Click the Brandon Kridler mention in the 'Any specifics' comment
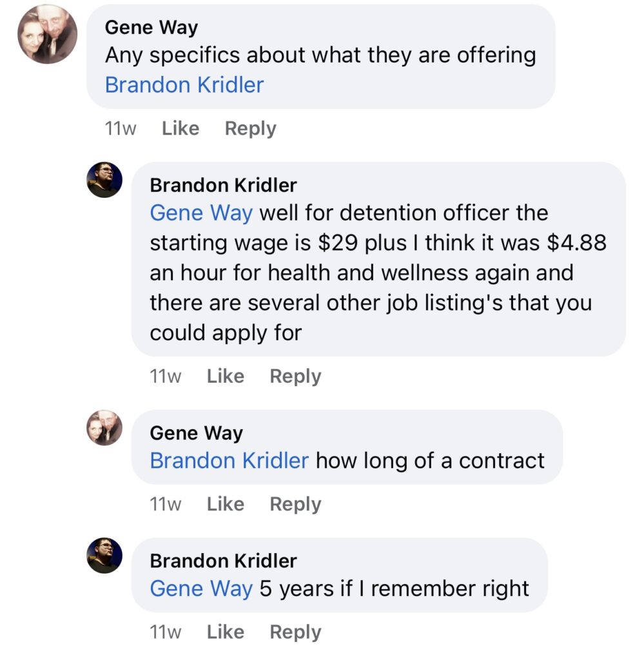This screenshot has height=660, width=644. click(x=184, y=85)
